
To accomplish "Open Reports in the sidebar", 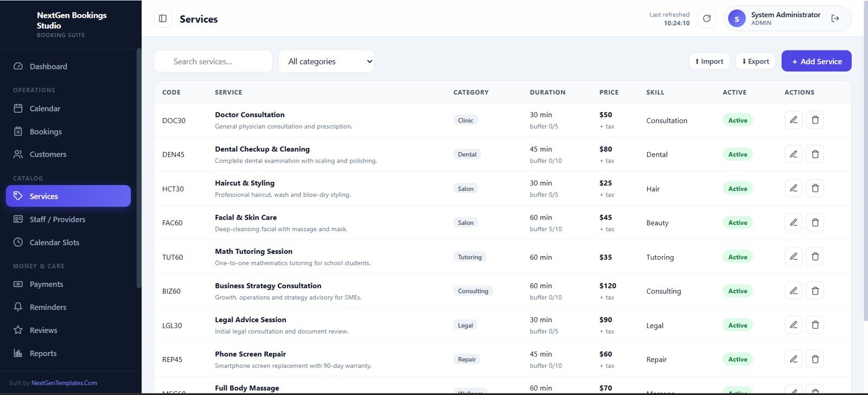I will click(68, 353).
